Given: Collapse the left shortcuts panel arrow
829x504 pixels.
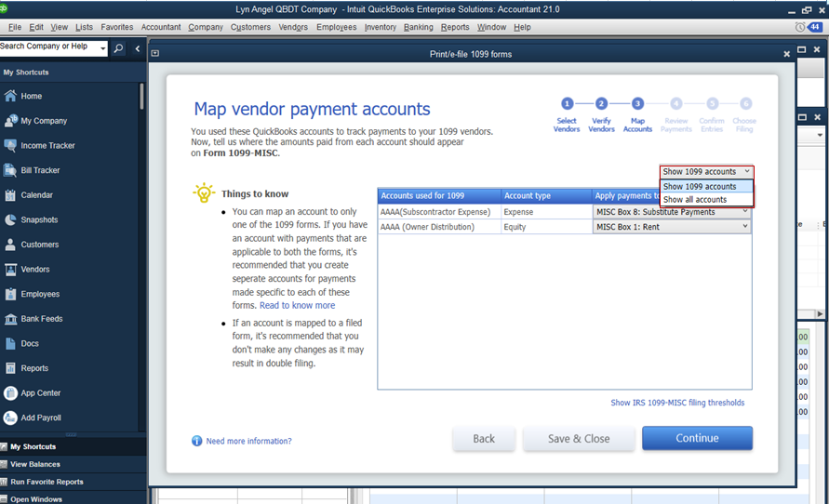Looking at the screenshot, I should (138, 48).
